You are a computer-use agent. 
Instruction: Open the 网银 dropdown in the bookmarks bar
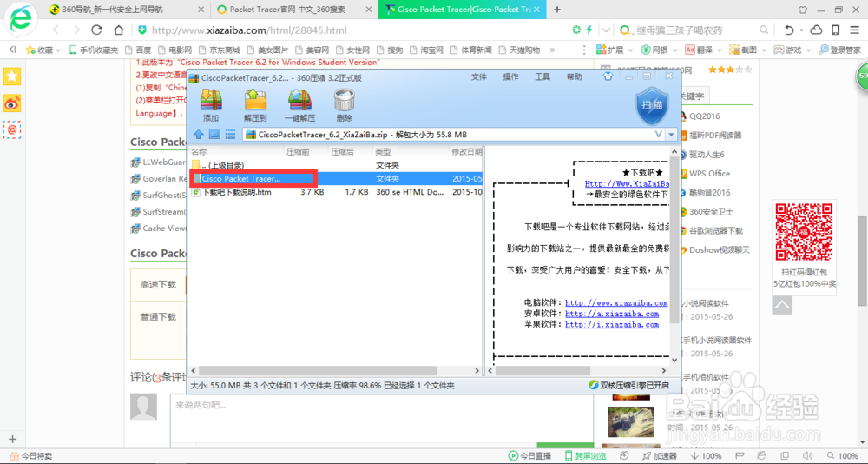click(660, 50)
